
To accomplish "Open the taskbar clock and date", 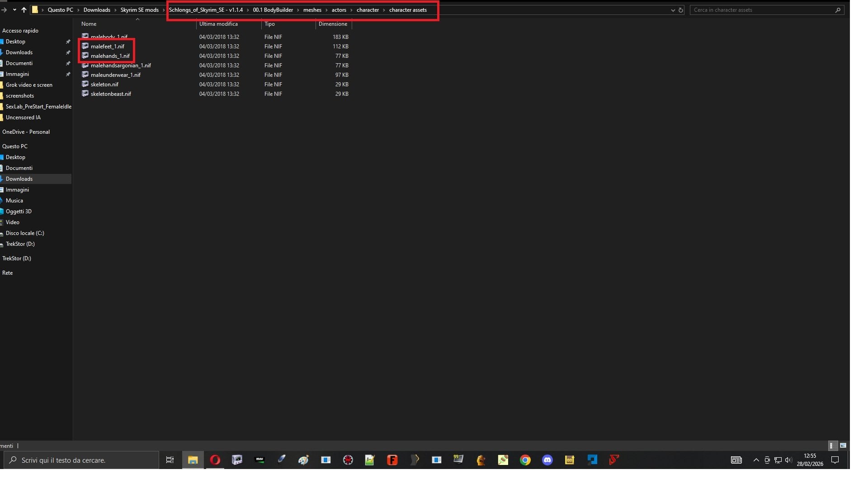I will pos(810,460).
